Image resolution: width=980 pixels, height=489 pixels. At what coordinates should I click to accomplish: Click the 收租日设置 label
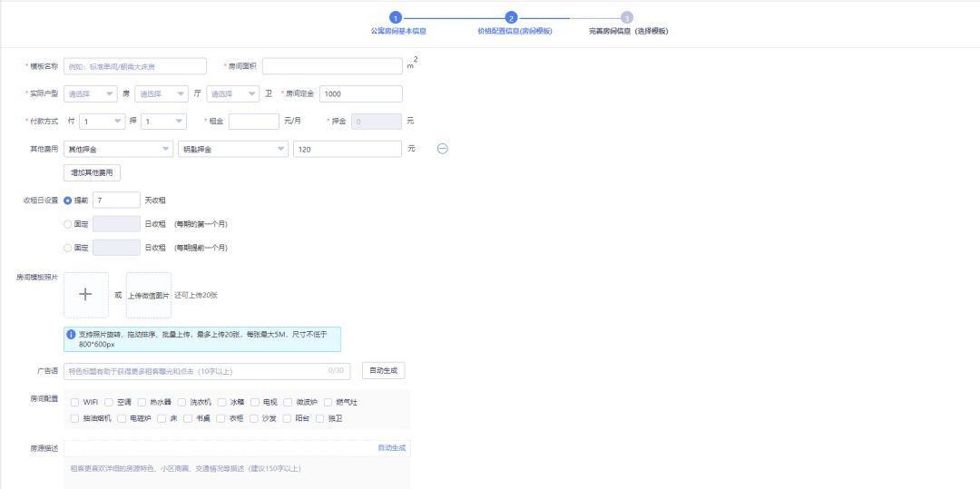(41, 200)
